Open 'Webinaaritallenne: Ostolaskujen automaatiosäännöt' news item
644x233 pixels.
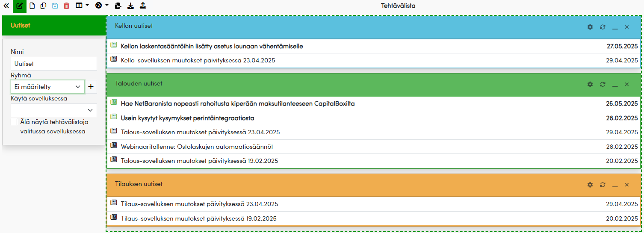pyautogui.click(x=197, y=147)
